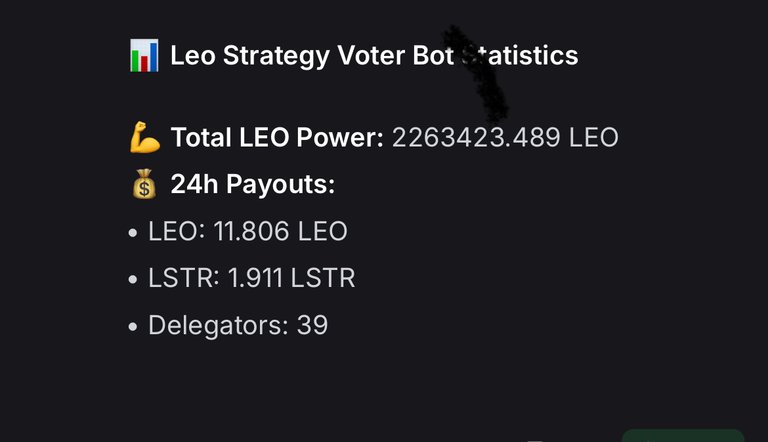
Task: Click the 24h Payouts heading
Action: coord(253,184)
